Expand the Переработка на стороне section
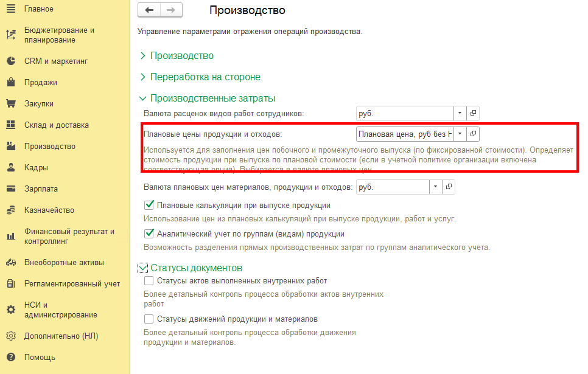Screen dimensions: 588x374 (x=142, y=77)
